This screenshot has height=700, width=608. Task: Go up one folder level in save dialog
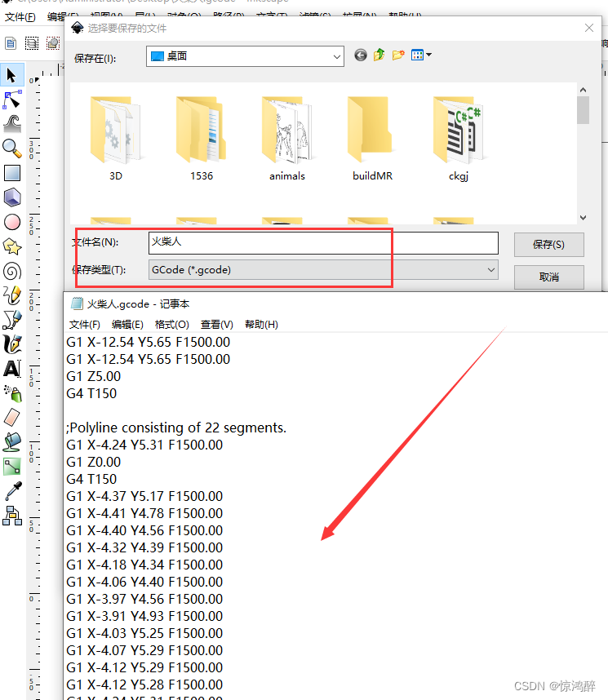tap(379, 55)
